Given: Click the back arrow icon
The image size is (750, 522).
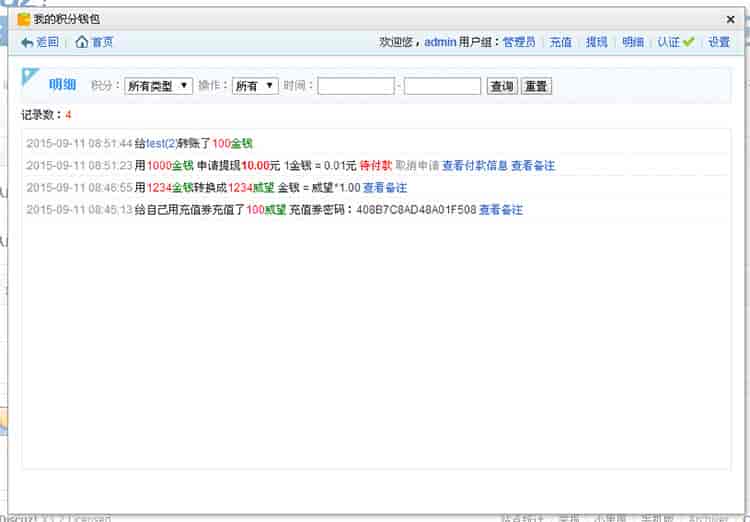Looking at the screenshot, I should (27, 42).
